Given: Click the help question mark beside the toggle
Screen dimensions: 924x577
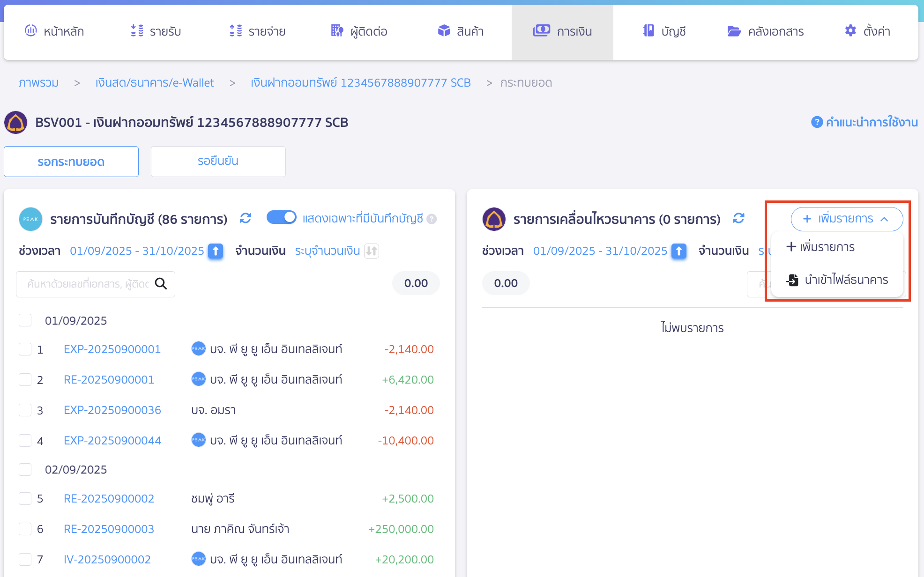Looking at the screenshot, I should click(432, 218).
